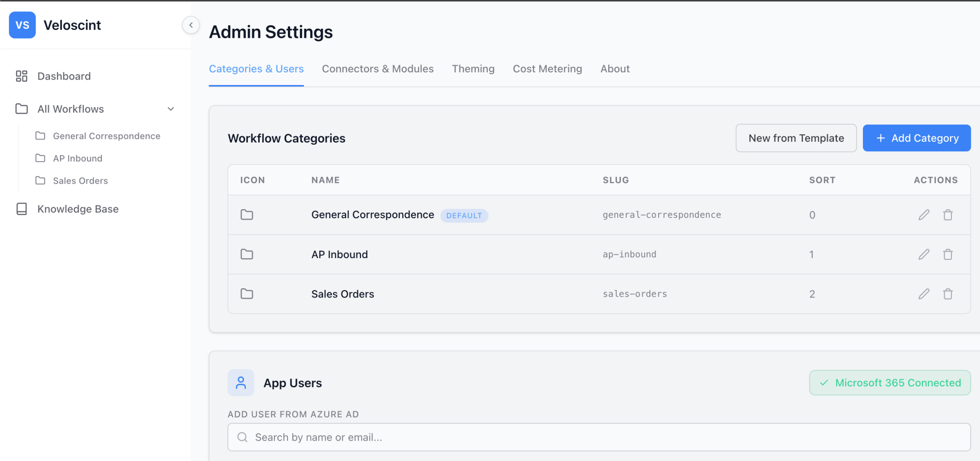Click the App Users person icon
The image size is (980, 461).
click(x=241, y=383)
